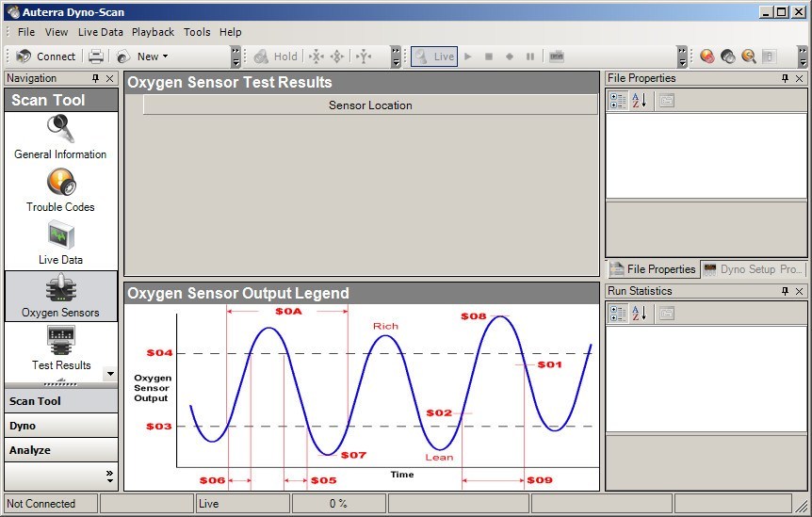Expand the overflow chevron left of Live
812x517 pixels.
pyautogui.click(x=397, y=57)
